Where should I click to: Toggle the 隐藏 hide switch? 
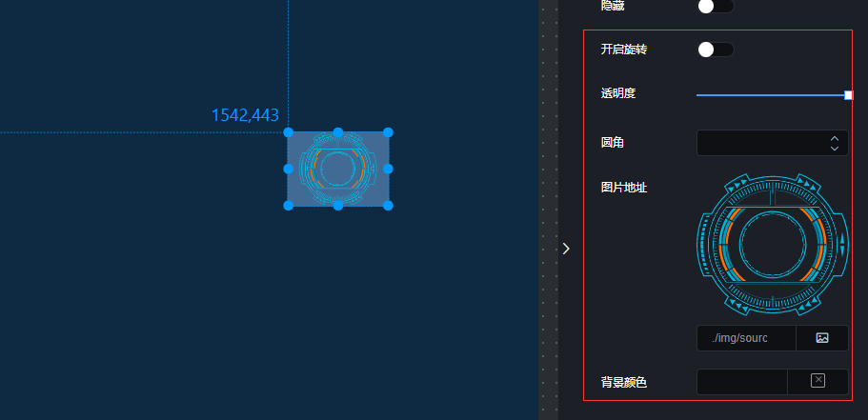(716, 6)
